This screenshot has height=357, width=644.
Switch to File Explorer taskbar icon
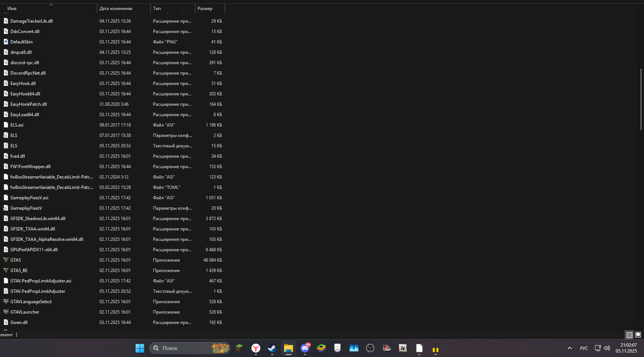(x=289, y=348)
